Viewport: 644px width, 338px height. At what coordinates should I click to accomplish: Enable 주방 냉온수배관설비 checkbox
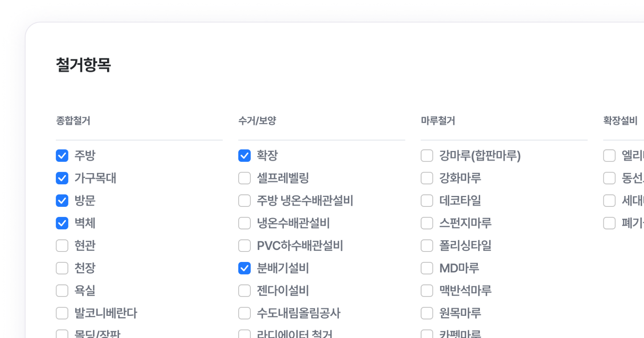pyautogui.click(x=244, y=201)
